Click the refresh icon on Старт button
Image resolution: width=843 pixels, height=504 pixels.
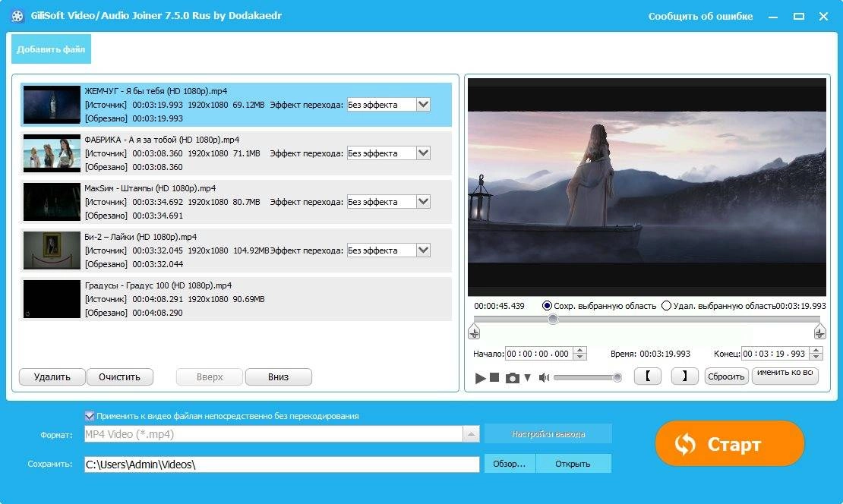pos(686,444)
